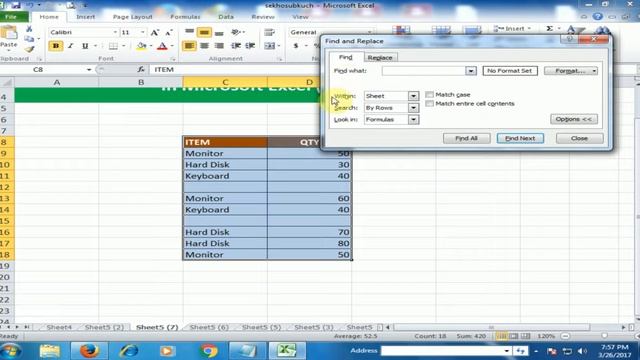Click the Cut scissors icon
640x360 pixels.
coord(29,29)
